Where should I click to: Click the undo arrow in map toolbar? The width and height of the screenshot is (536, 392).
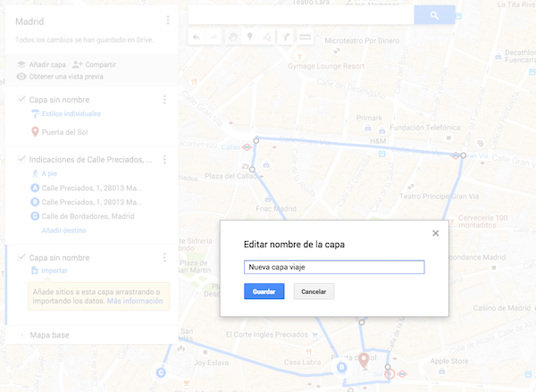(197, 37)
